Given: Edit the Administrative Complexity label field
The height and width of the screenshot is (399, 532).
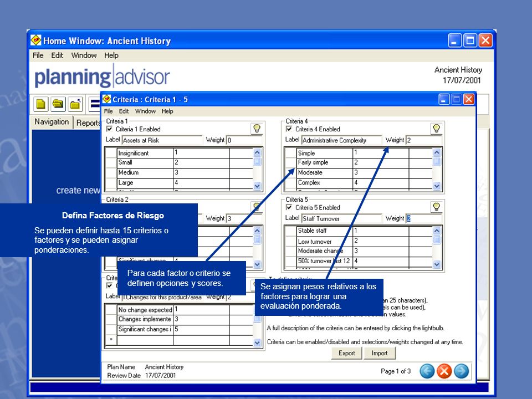Looking at the screenshot, I should pyautogui.click(x=342, y=140).
